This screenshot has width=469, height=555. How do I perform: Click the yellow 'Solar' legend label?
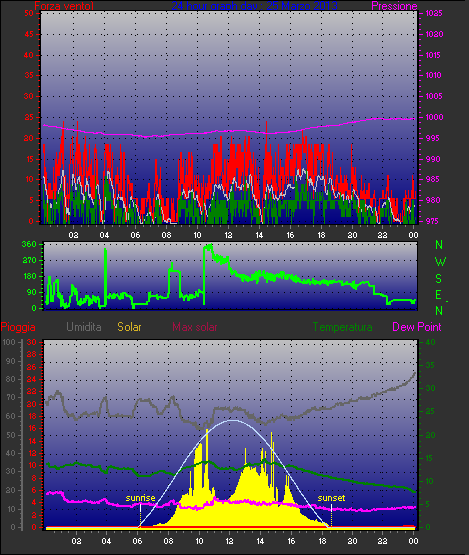tap(129, 327)
